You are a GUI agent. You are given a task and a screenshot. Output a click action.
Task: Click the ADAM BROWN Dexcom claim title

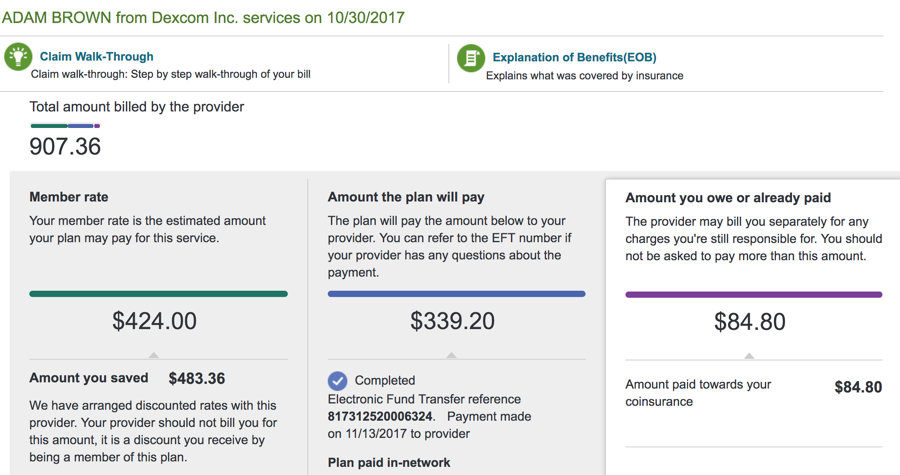click(203, 18)
